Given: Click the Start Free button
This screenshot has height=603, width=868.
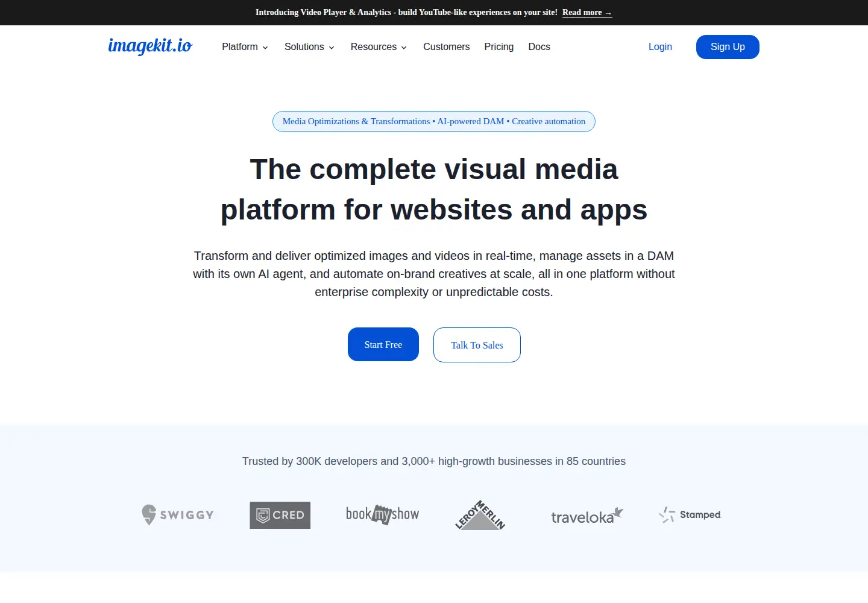Looking at the screenshot, I should 383,344.
